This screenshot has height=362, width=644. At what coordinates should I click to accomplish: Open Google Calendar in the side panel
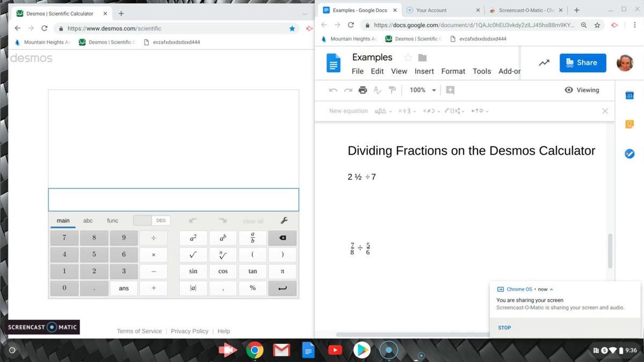point(630,95)
